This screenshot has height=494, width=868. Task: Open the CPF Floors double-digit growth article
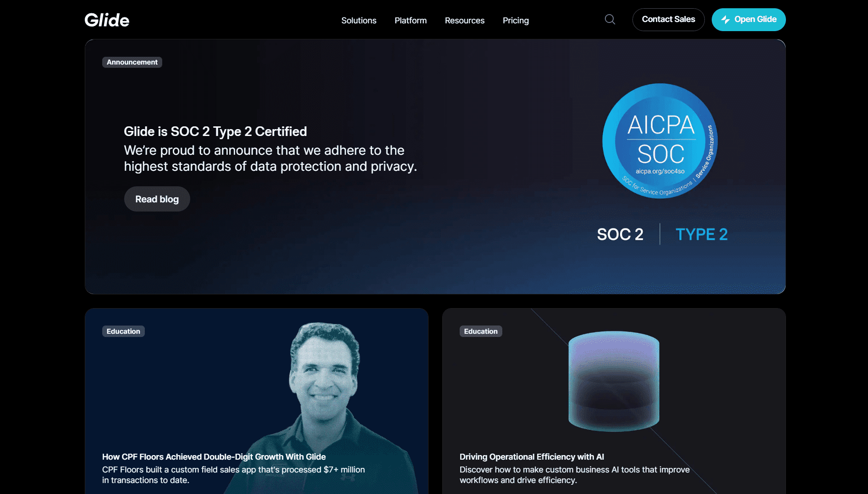click(x=214, y=457)
